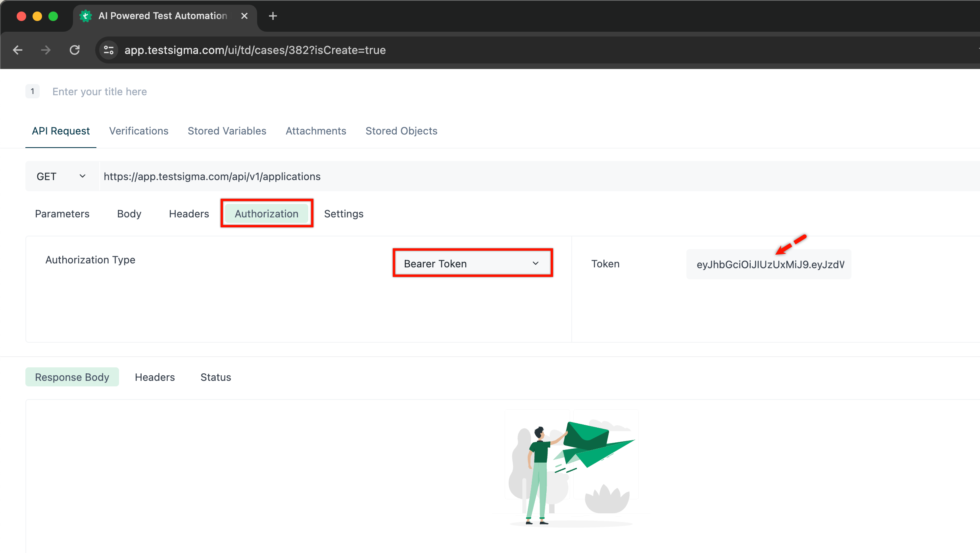Open the request Settings section
980x553 pixels.
(x=344, y=214)
